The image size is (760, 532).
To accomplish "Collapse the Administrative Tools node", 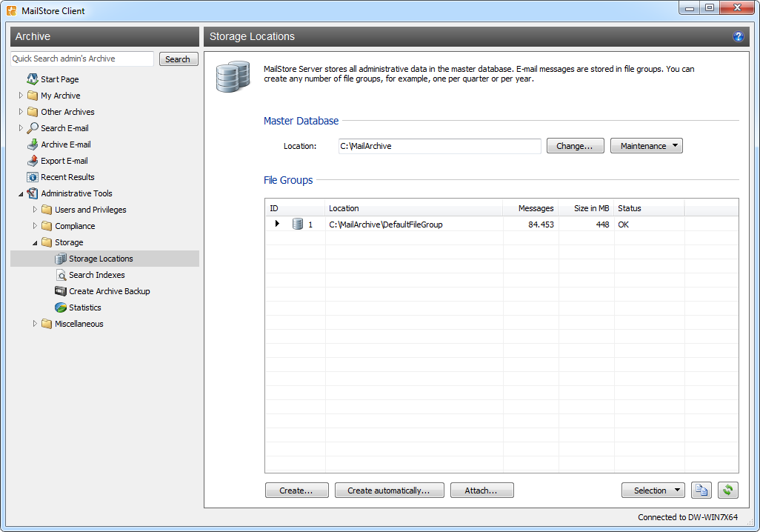I will tap(21, 194).
